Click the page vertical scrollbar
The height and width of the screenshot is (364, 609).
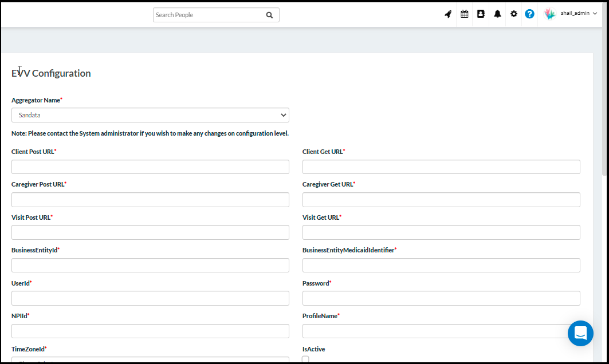(x=605, y=114)
